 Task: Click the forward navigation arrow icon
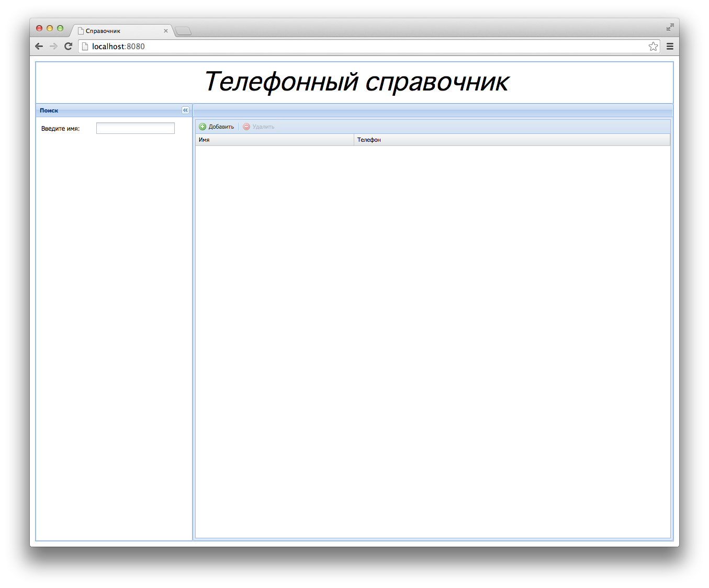point(53,46)
